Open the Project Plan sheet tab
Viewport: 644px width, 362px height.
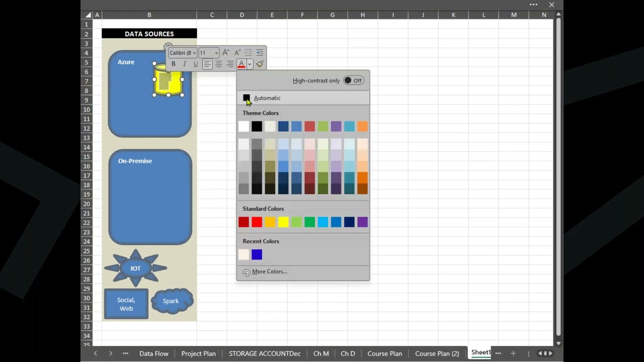tap(198, 353)
